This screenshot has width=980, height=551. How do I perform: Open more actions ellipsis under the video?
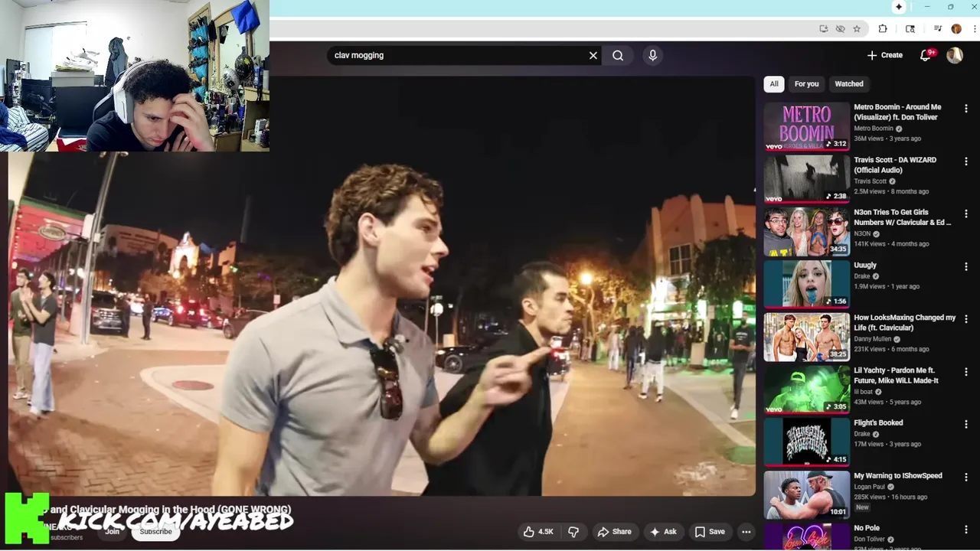746,532
